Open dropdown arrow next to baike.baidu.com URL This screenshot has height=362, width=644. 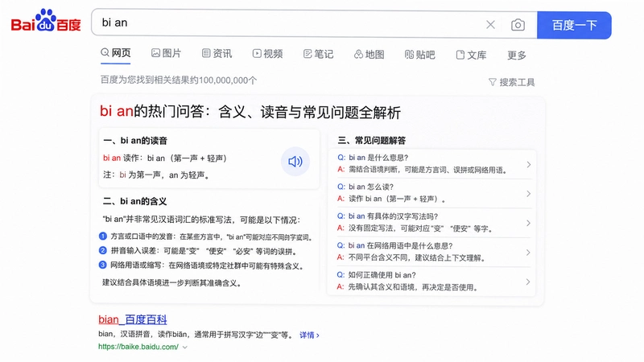click(x=185, y=348)
